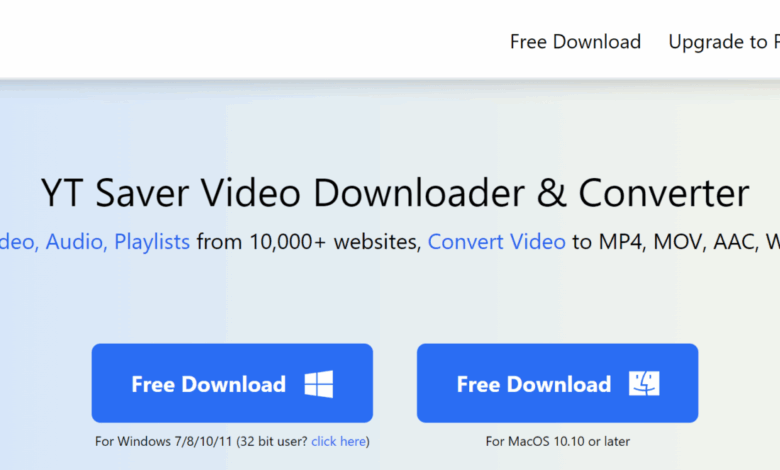Open the 'Playlists' blue link
The height and width of the screenshot is (470, 780).
coord(152,242)
